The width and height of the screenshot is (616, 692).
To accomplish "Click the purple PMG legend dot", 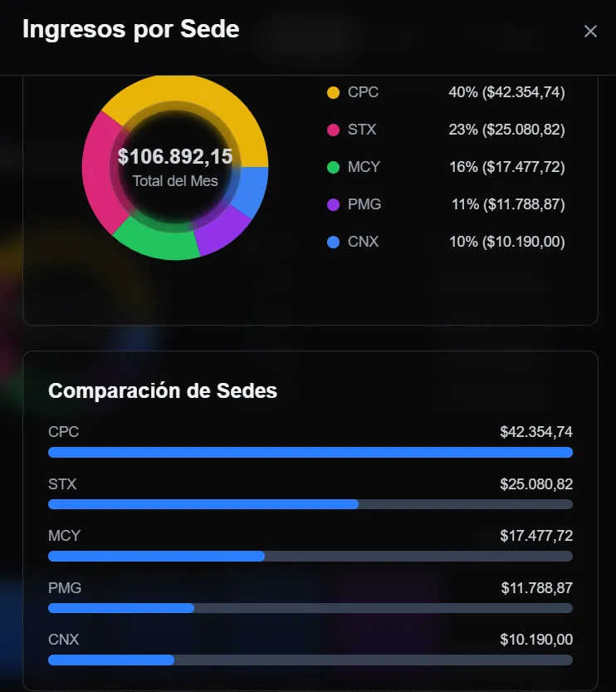I will pyautogui.click(x=334, y=204).
